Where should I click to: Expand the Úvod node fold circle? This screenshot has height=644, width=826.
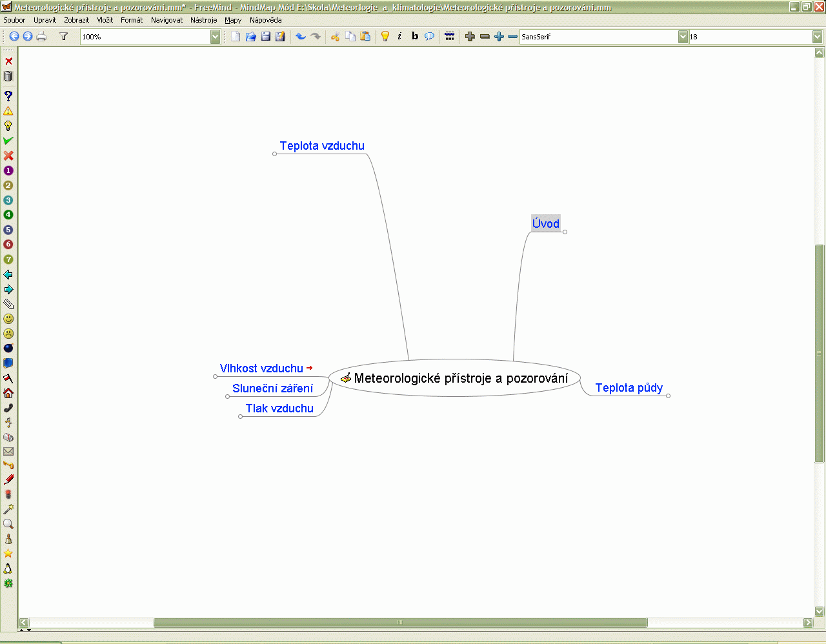coord(565,232)
